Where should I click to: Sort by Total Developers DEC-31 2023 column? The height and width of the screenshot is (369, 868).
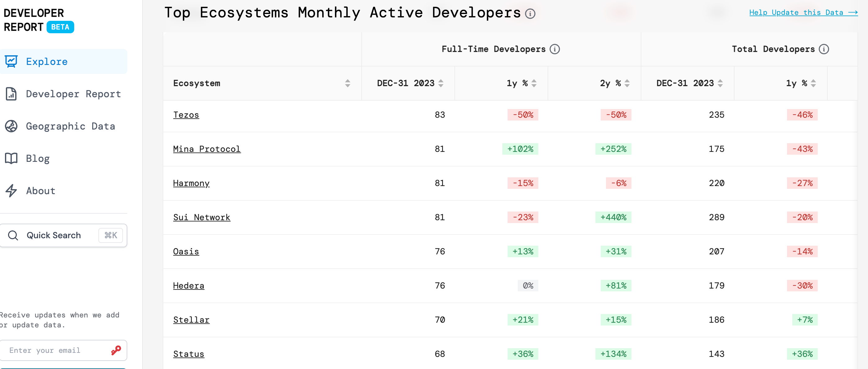coord(720,83)
